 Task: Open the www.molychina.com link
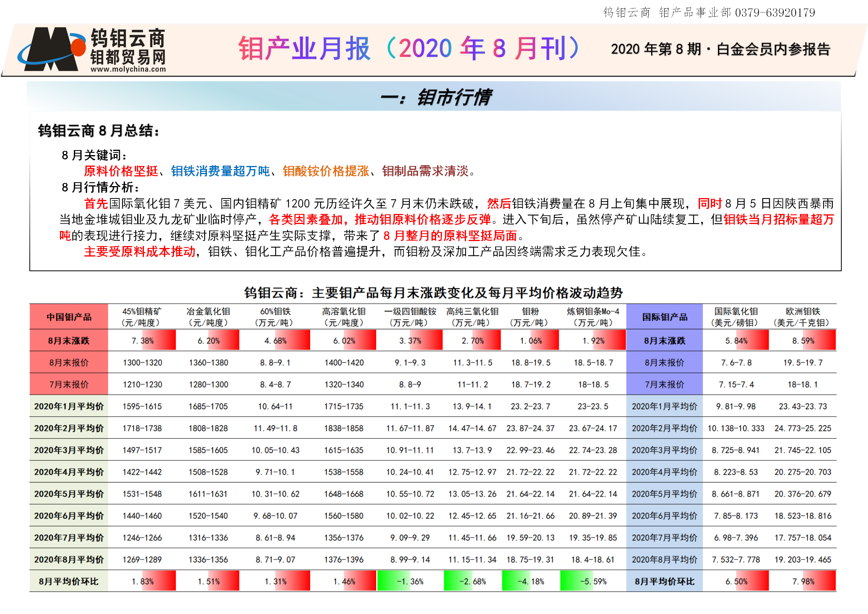(x=128, y=69)
